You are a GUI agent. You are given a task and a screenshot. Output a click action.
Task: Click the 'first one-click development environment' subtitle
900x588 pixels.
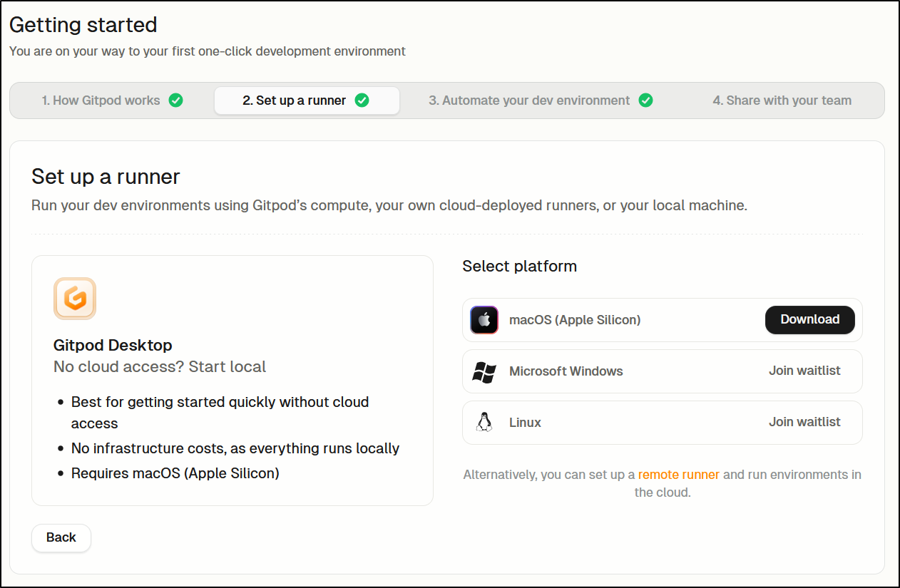[208, 51]
